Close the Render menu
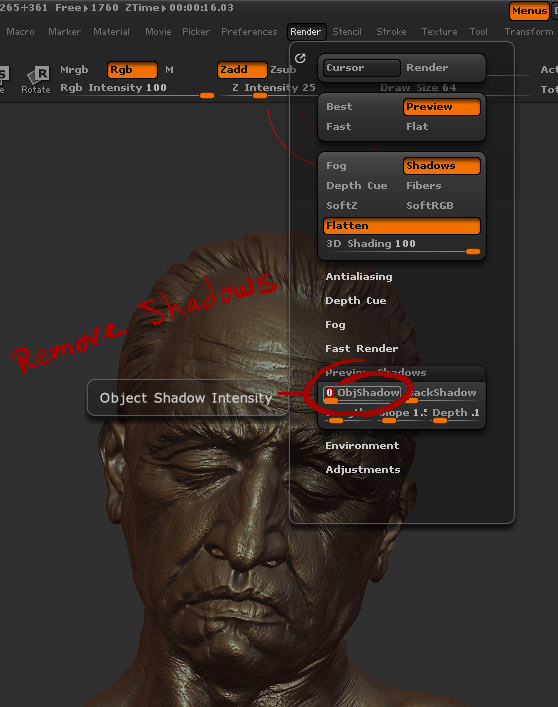 point(306,32)
